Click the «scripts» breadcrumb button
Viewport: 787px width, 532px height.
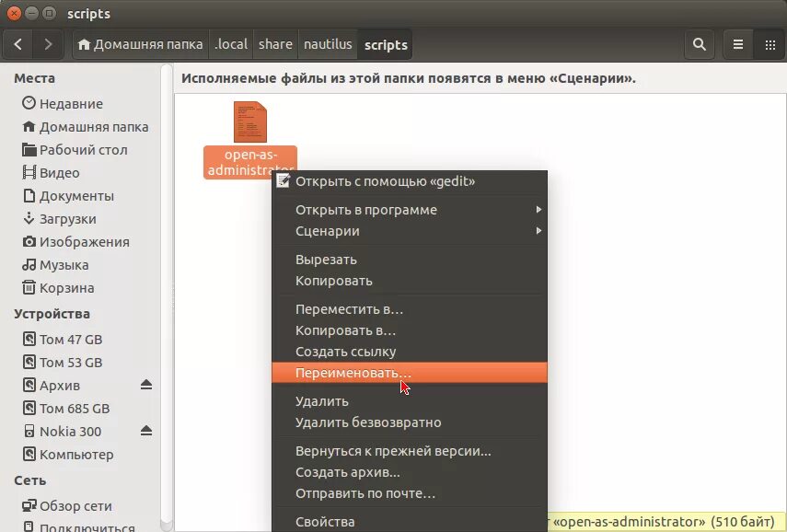click(x=385, y=43)
